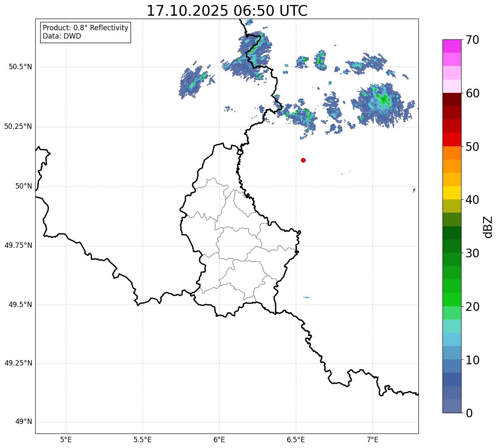Pick the yellow colorbar swatch above 40
Image resolution: width=498 pixels, height=448 pixels.
pyautogui.click(x=452, y=193)
